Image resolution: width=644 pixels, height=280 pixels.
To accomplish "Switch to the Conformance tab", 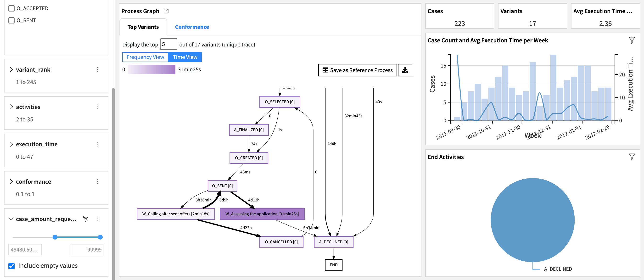I will [x=191, y=27].
